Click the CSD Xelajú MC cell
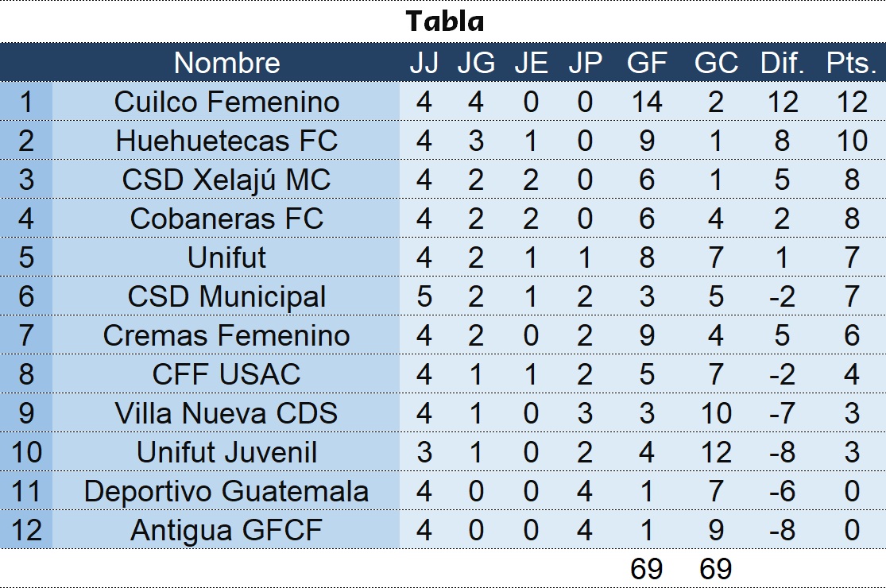 point(226,180)
